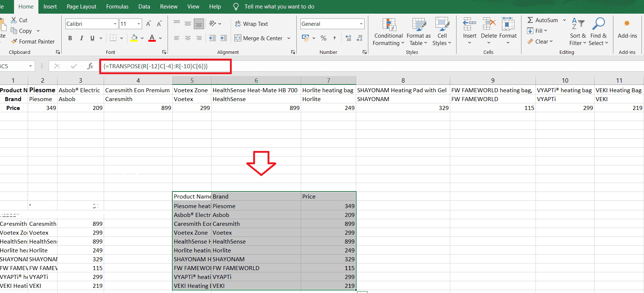Open the Name Box dropdown arrow
644x293 pixels.
click(x=30, y=66)
